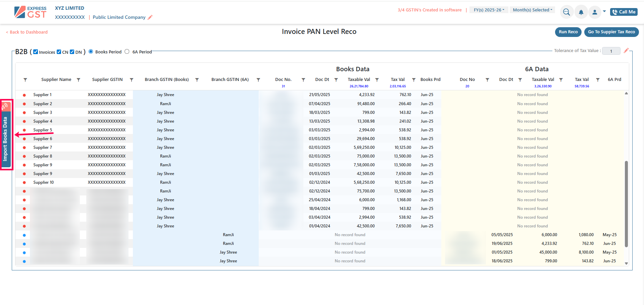Click Back to Dashboard link

(x=27, y=32)
